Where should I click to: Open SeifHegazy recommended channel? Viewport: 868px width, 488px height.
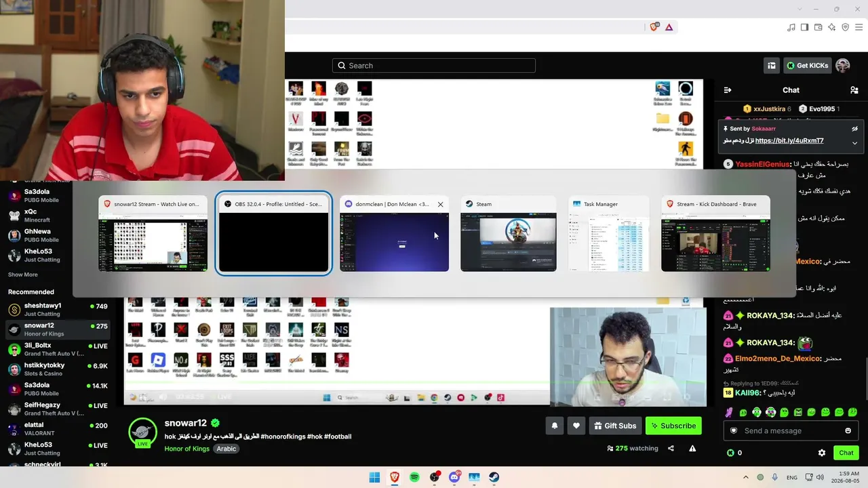click(x=57, y=409)
